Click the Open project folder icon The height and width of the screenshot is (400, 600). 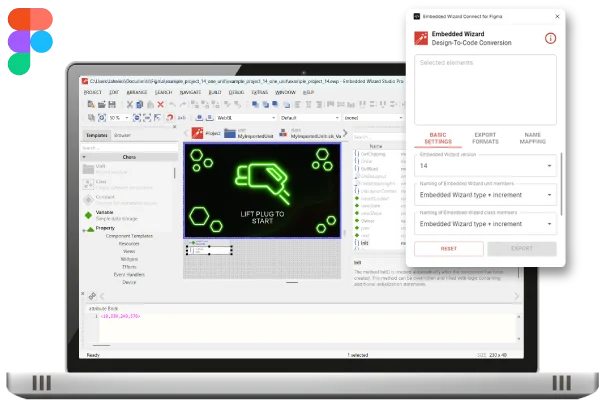[x=101, y=104]
